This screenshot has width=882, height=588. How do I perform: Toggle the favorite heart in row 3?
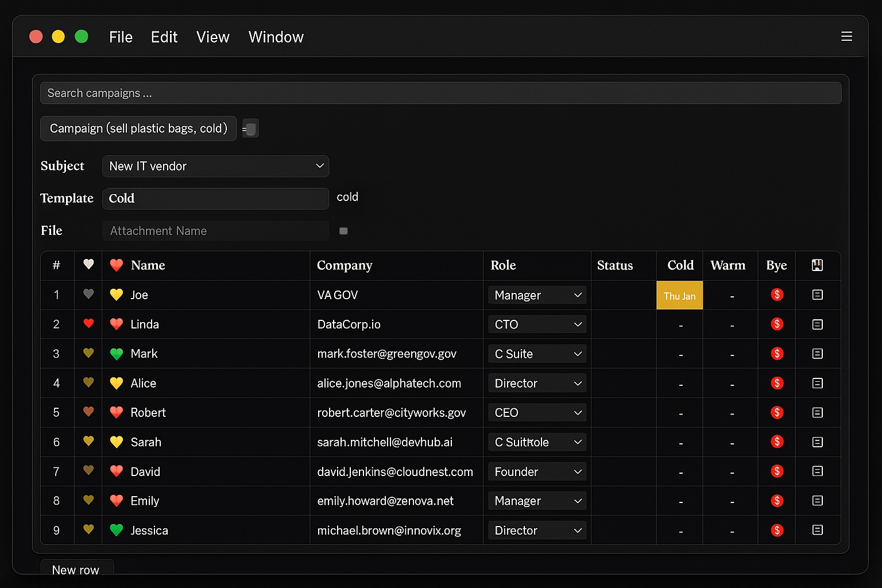[88, 353]
